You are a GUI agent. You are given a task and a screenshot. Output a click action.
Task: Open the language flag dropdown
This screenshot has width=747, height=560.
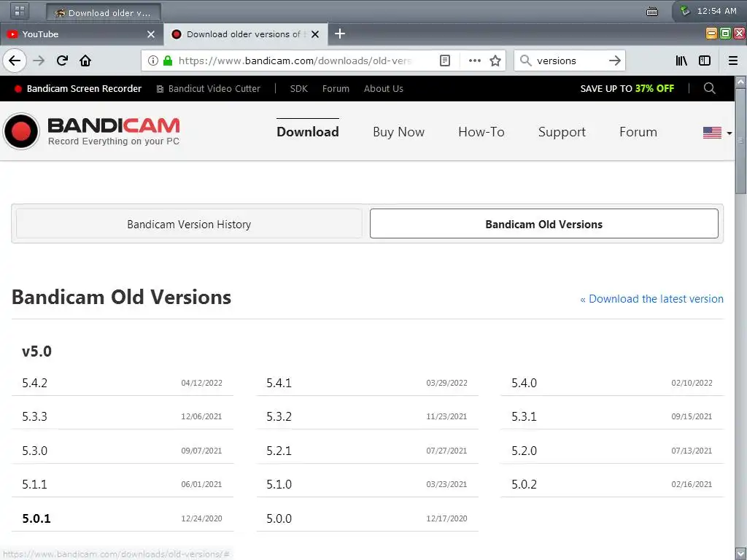[718, 133]
